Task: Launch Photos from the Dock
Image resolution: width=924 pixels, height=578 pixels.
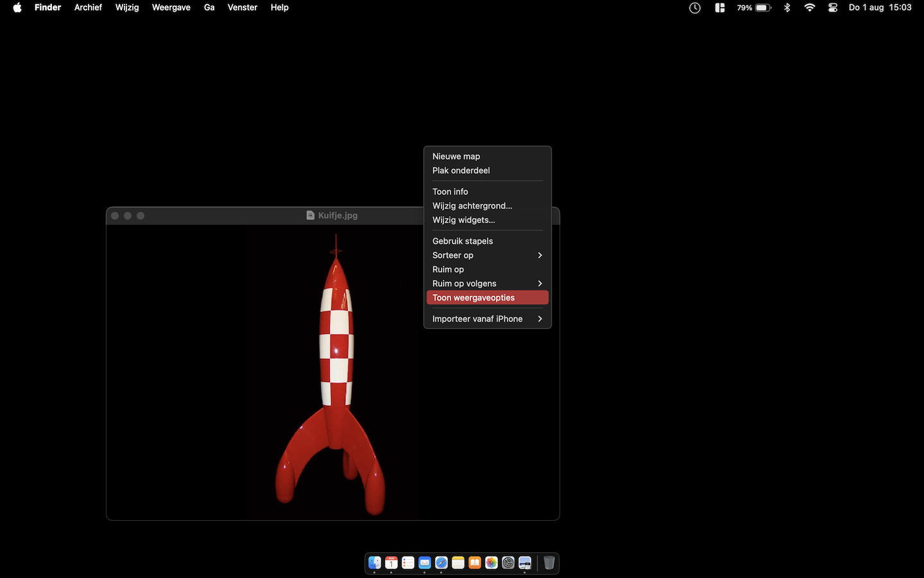Action: coord(492,563)
